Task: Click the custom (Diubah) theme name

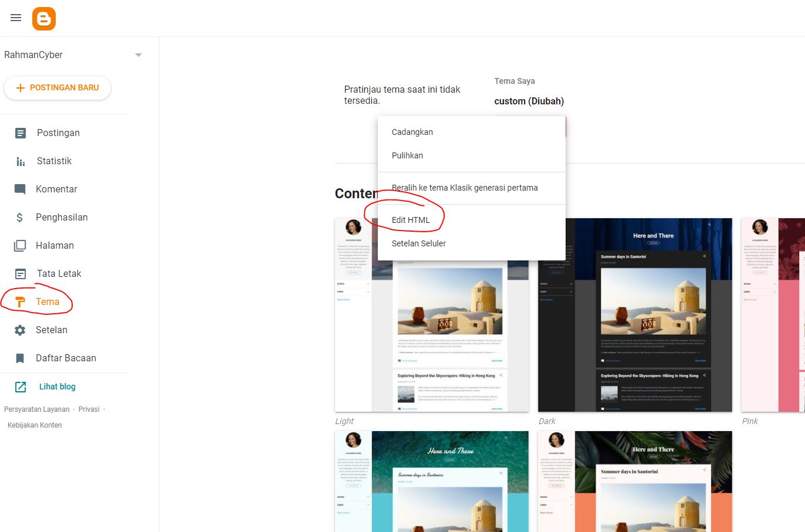Action: pos(529,101)
